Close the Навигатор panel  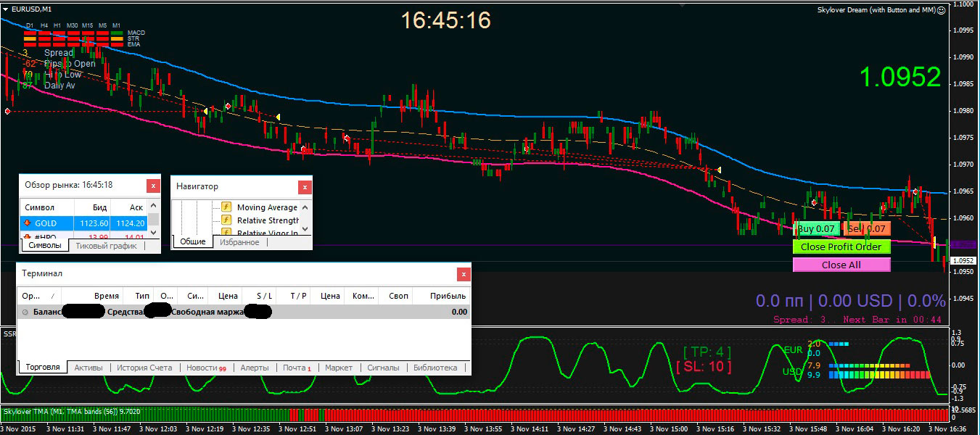(305, 187)
